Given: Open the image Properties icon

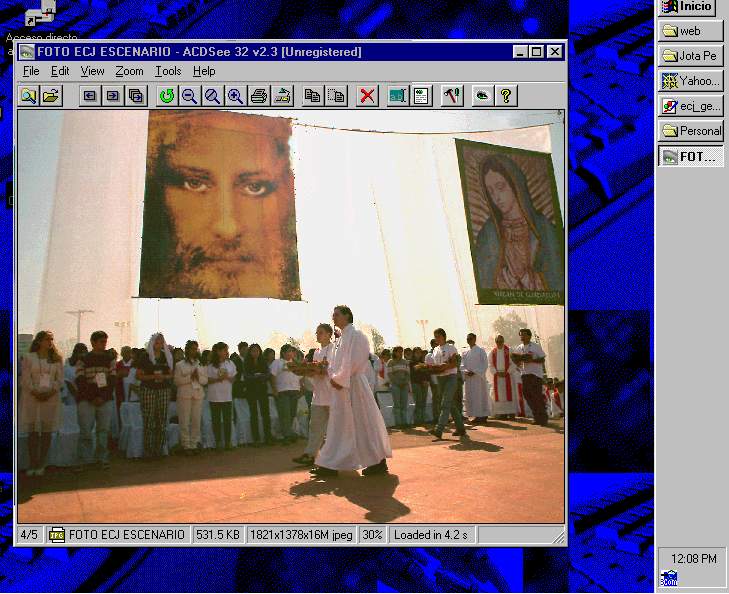Looking at the screenshot, I should point(421,96).
